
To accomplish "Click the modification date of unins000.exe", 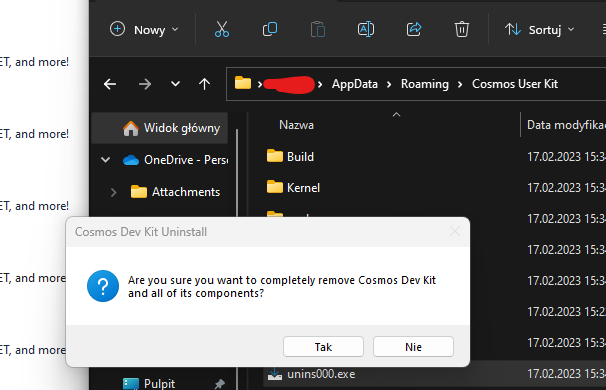I will coord(567,374).
